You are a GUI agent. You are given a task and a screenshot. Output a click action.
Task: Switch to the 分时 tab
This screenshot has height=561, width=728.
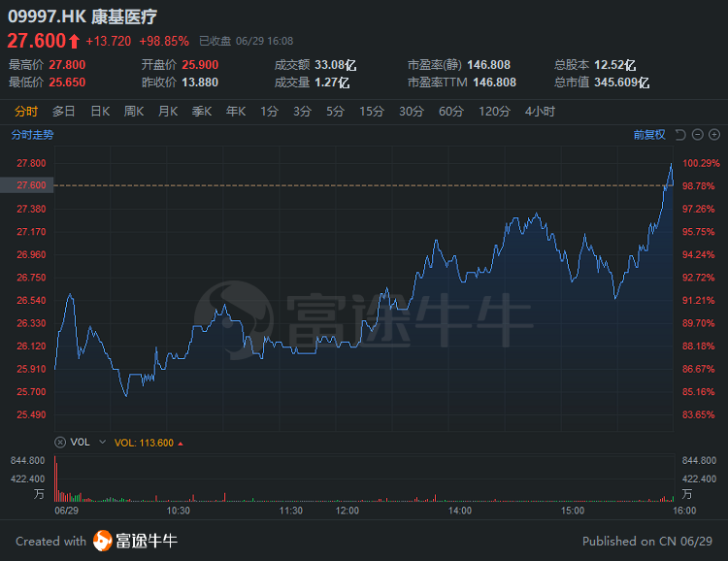[26, 112]
